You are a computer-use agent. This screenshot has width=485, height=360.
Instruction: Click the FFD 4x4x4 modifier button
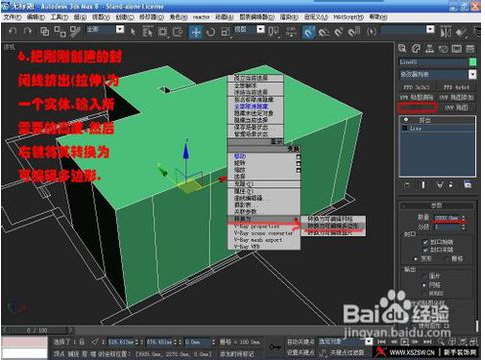pyautogui.click(x=456, y=87)
